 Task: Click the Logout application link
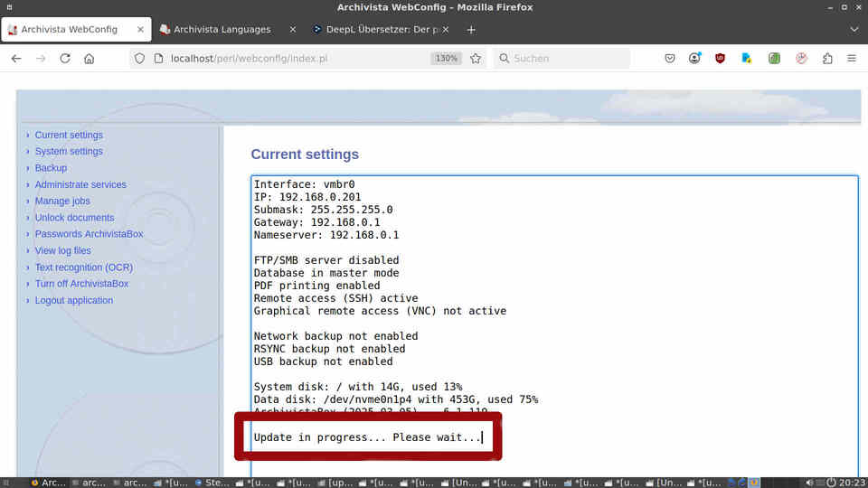pyautogui.click(x=74, y=300)
